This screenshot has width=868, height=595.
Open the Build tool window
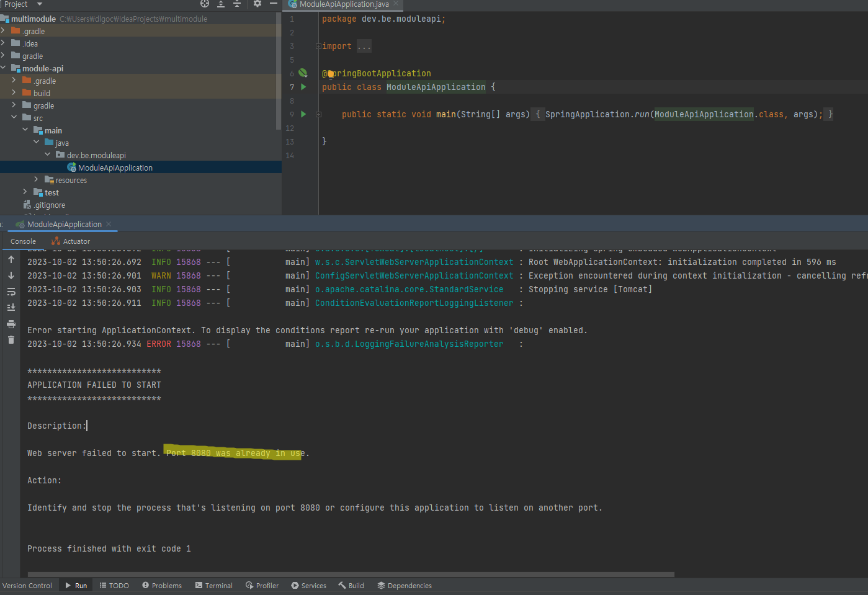pos(351,586)
